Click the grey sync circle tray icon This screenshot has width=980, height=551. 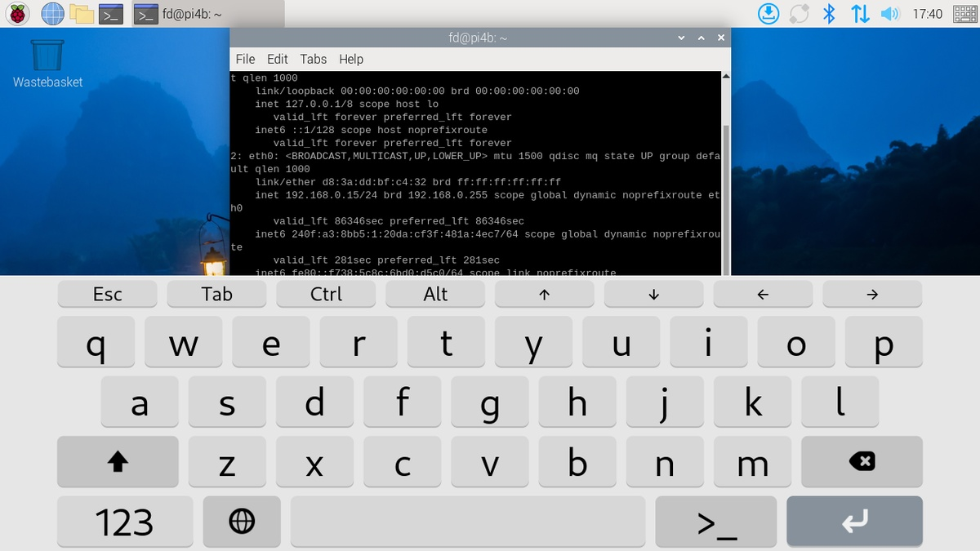point(799,13)
